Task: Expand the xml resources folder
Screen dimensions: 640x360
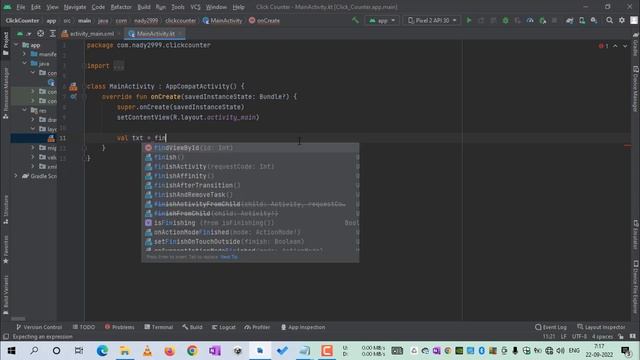Action: [33, 167]
